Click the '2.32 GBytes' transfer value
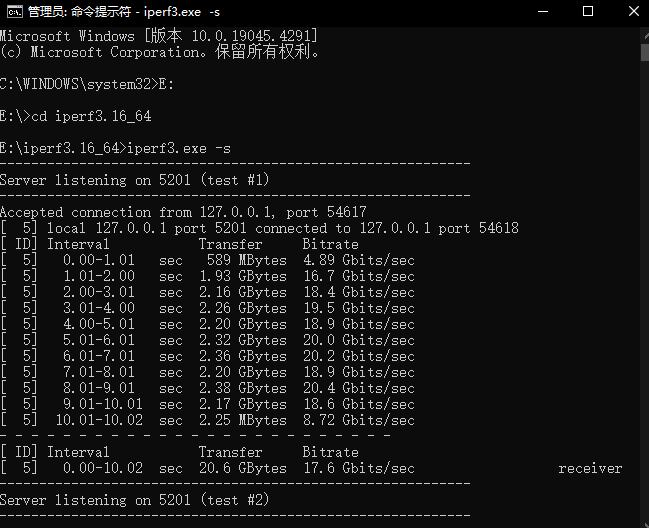Viewport: 649px width, 528px height. tap(243, 340)
